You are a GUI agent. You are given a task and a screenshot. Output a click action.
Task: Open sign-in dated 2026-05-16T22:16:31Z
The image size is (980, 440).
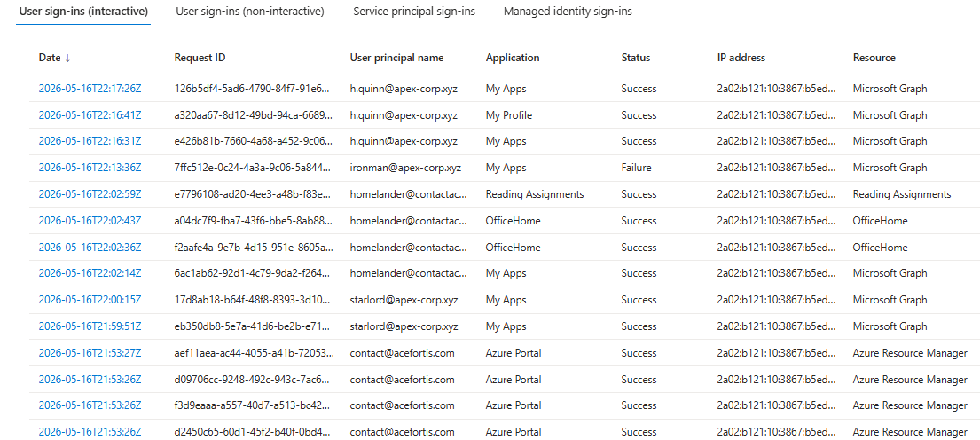pyautogui.click(x=90, y=141)
